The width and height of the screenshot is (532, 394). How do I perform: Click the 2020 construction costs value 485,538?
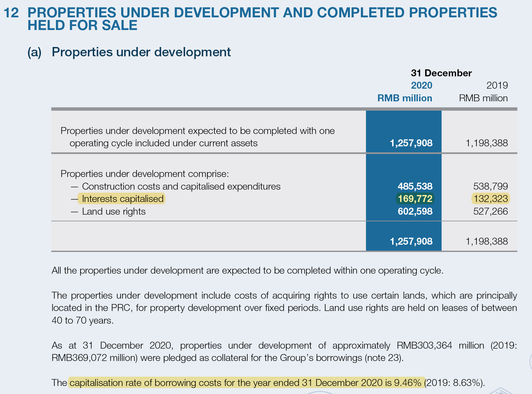coord(415,186)
